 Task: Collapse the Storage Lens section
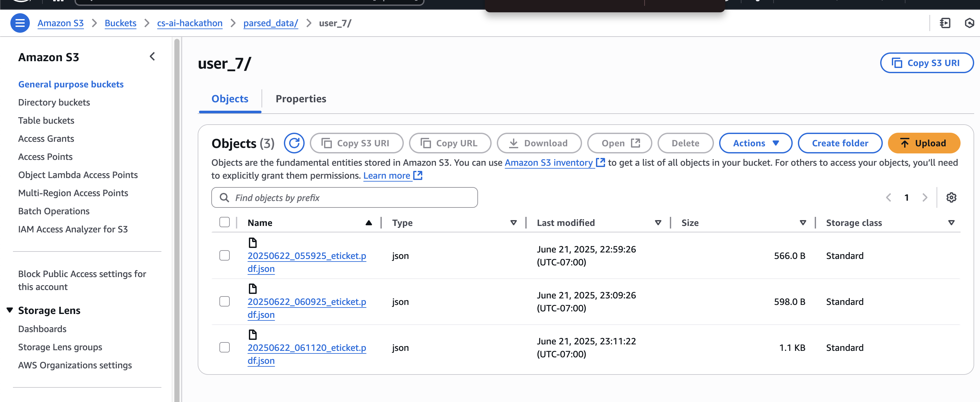pos(10,310)
